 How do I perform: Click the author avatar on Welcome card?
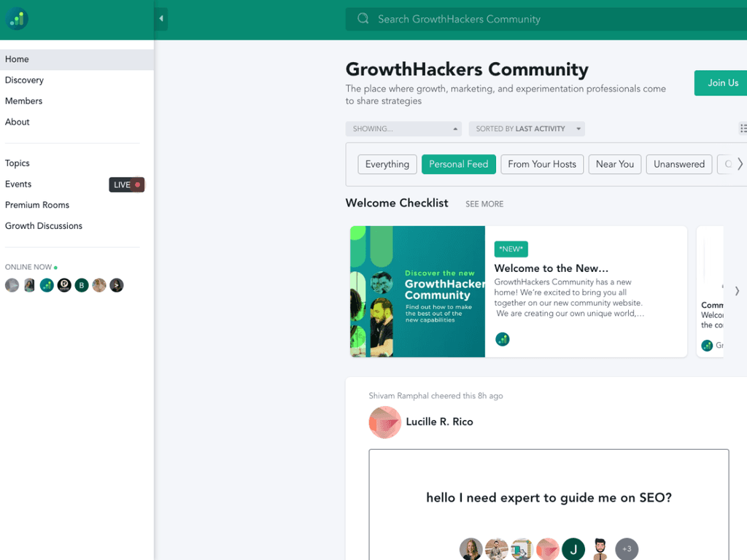[503, 339]
